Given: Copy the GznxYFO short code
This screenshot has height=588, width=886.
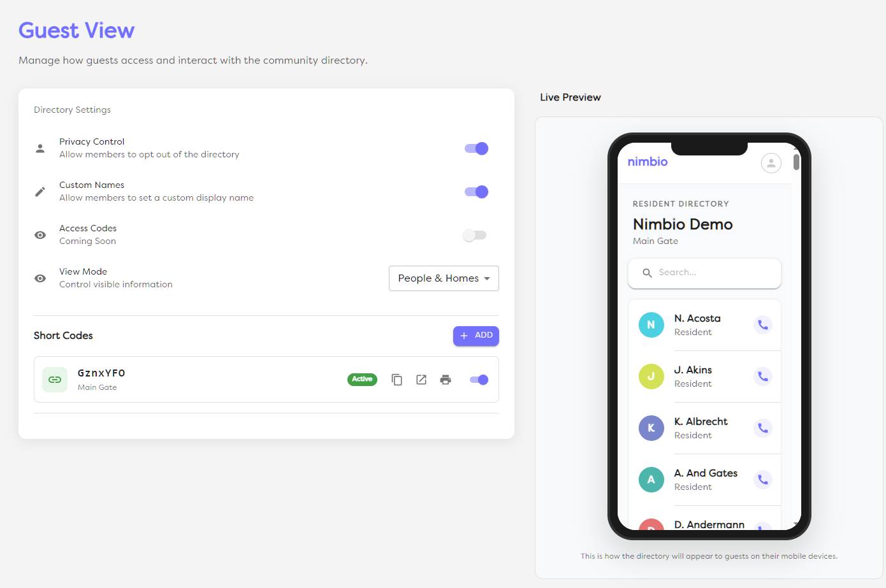Looking at the screenshot, I should pyautogui.click(x=396, y=380).
